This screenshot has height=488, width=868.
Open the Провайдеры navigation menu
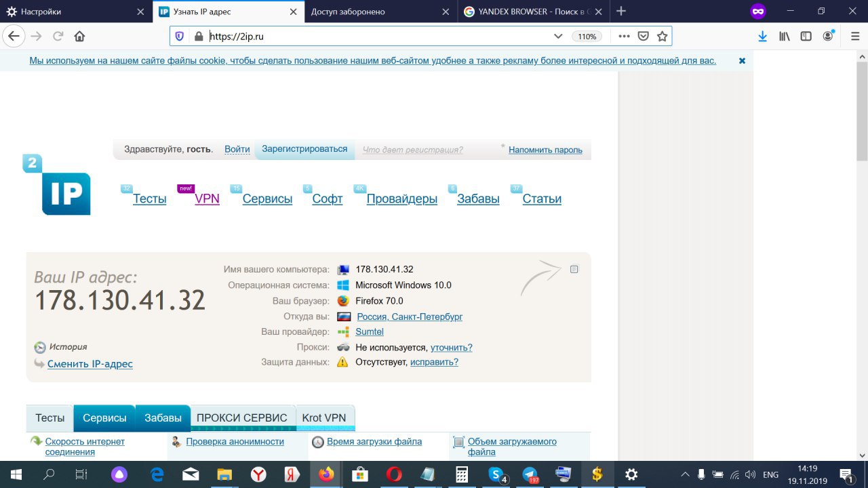402,199
